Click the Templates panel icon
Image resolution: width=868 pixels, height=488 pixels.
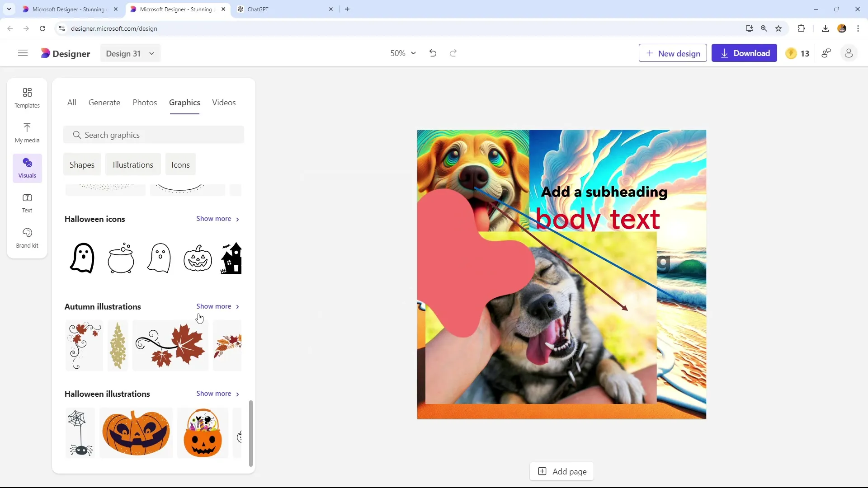click(27, 97)
